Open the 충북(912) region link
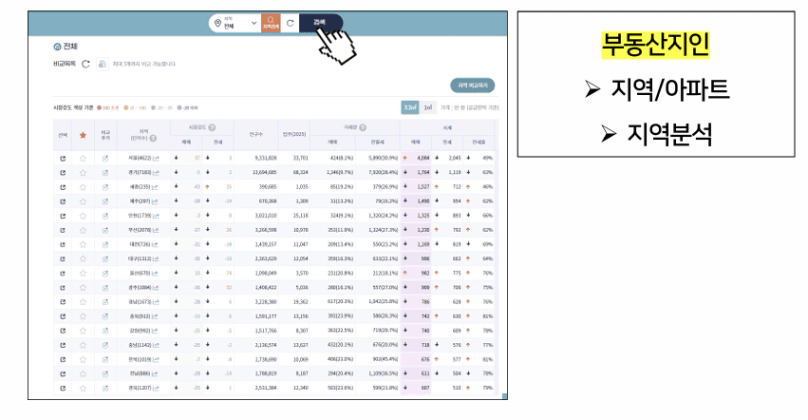This screenshot has width=808, height=420. [x=140, y=316]
